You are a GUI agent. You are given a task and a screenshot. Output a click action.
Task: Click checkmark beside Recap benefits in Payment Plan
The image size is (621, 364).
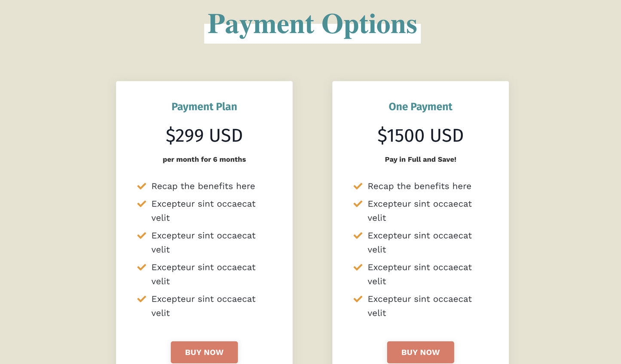(x=141, y=186)
